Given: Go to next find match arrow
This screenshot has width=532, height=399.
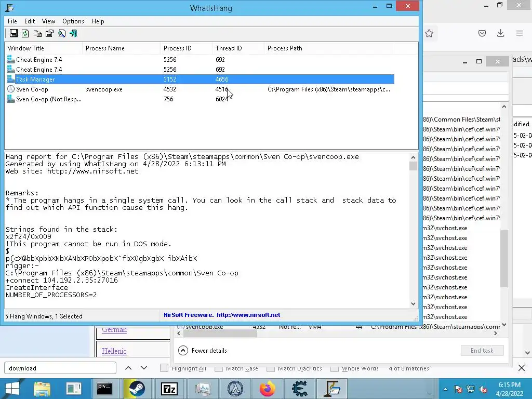Looking at the screenshot, I should (144, 368).
